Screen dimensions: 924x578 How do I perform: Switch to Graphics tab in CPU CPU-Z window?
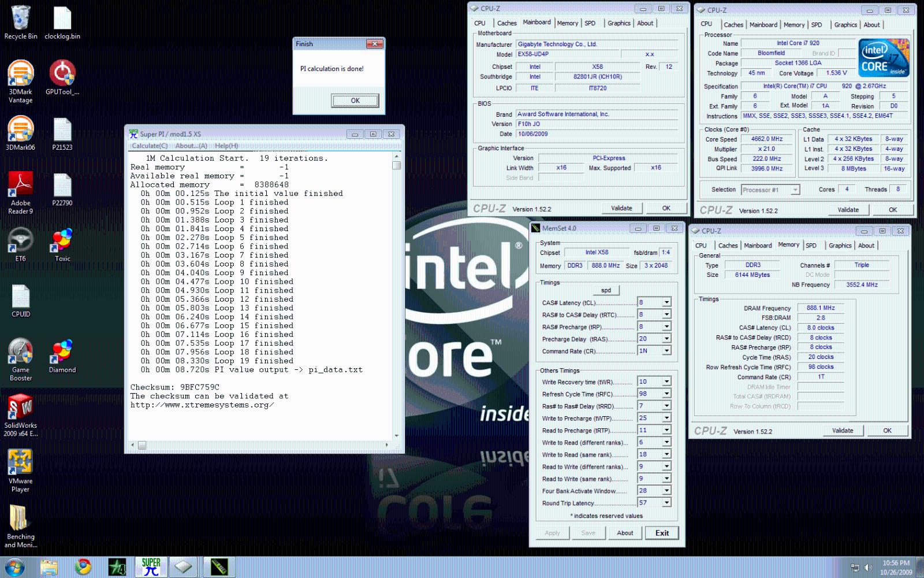click(x=845, y=25)
